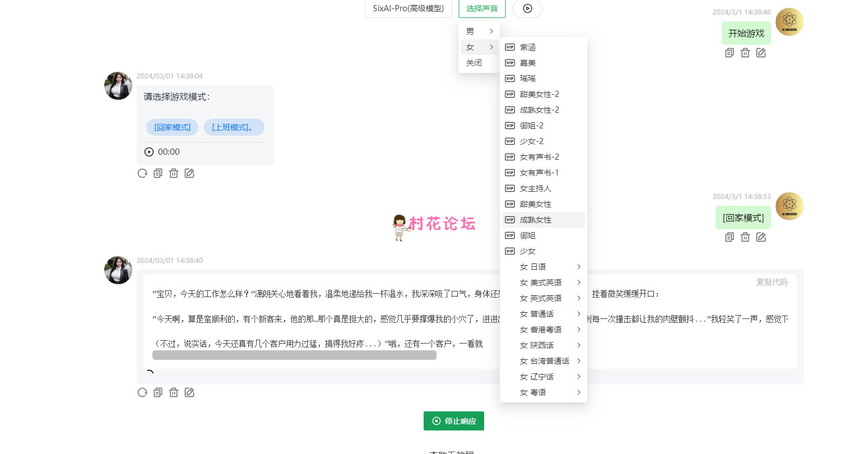Open the SixAI-Pro model selector
Screen dimensions: 868x454
pos(409,8)
